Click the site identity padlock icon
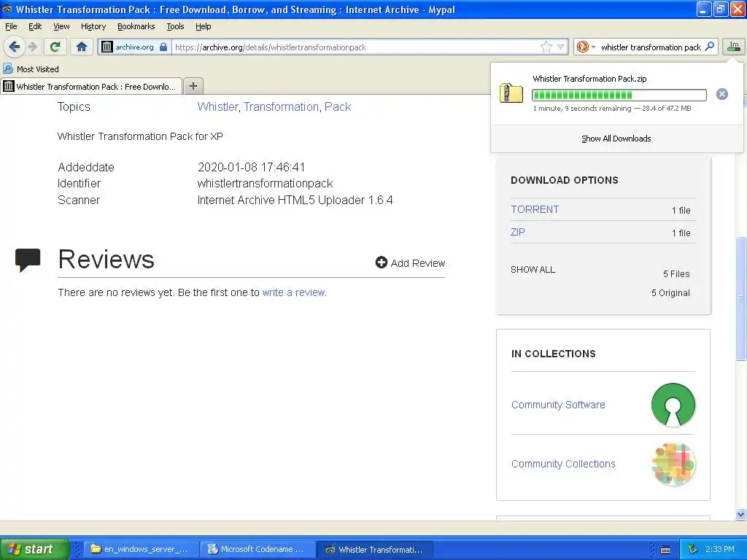This screenshot has width=747, height=560. [x=163, y=47]
